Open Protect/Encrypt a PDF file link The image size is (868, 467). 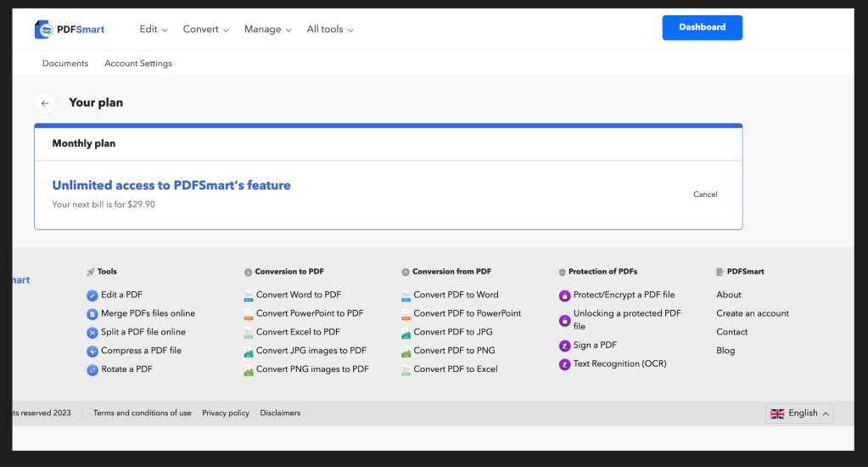point(624,295)
